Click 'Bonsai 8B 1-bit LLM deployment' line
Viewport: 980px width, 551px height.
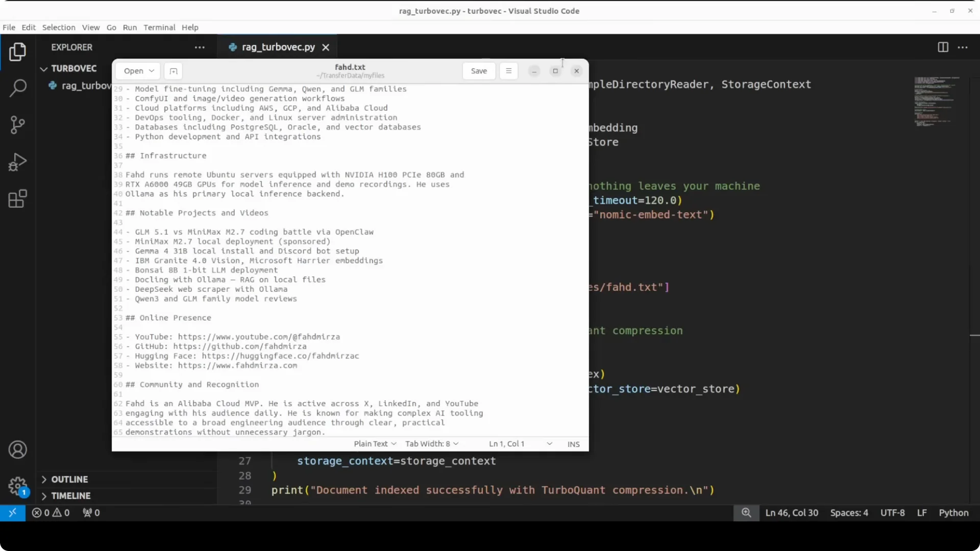coord(202,270)
